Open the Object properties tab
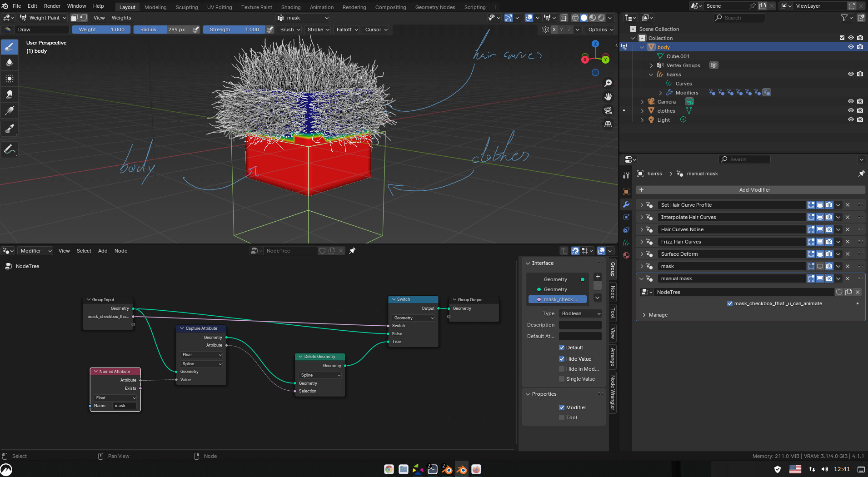Image resolution: width=868 pixels, height=477 pixels. (x=626, y=192)
